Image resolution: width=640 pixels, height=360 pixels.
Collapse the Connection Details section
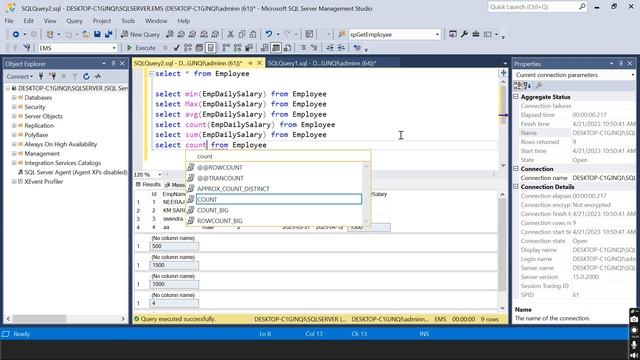[x=516, y=187]
